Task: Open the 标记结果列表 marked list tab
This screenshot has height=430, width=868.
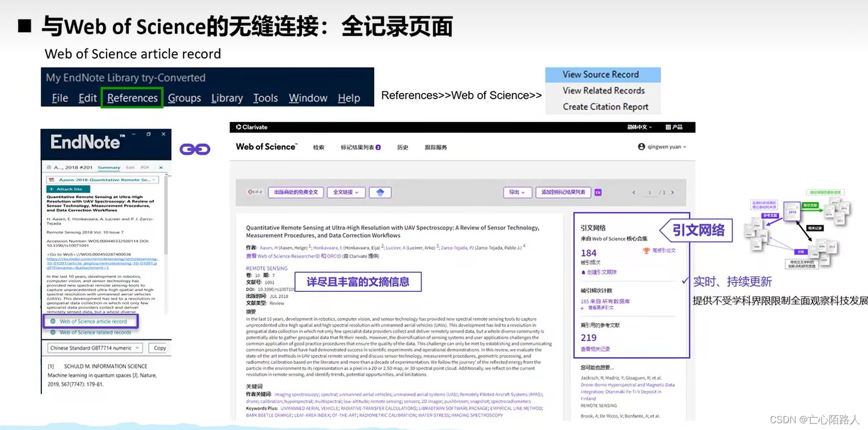Action: click(x=360, y=148)
